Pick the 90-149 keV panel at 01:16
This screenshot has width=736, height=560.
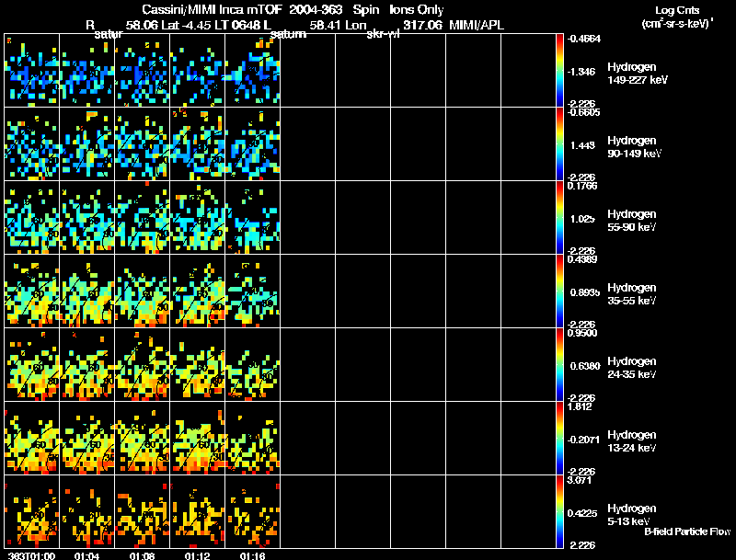coord(252,144)
